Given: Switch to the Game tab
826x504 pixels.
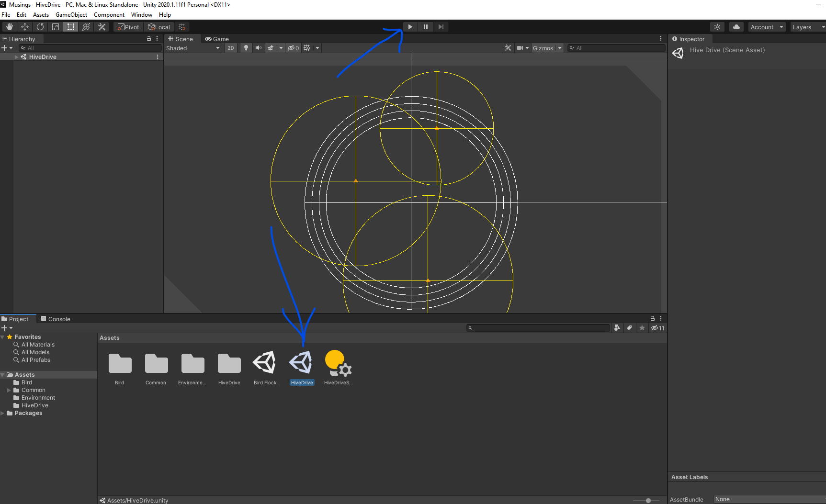Looking at the screenshot, I should [x=217, y=39].
